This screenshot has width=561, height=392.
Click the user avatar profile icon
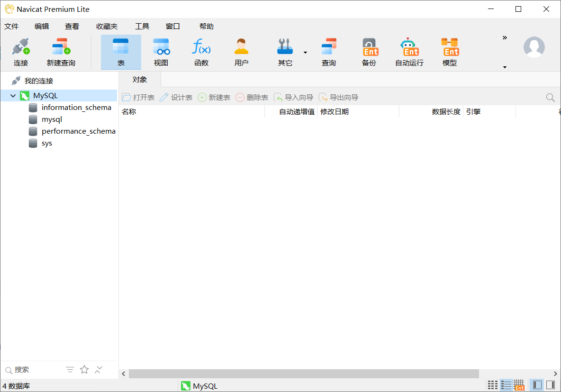534,47
